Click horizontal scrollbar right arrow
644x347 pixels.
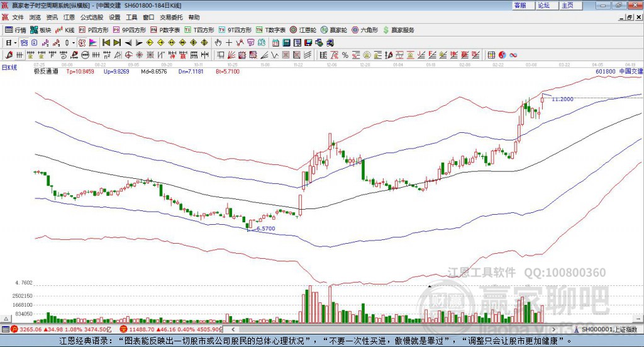[553, 329]
